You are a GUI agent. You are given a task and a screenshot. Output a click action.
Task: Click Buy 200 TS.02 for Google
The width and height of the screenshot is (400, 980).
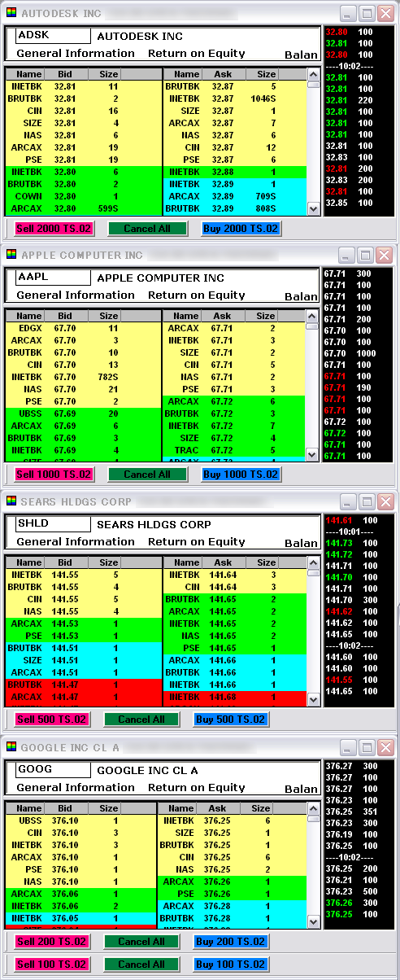[231, 942]
